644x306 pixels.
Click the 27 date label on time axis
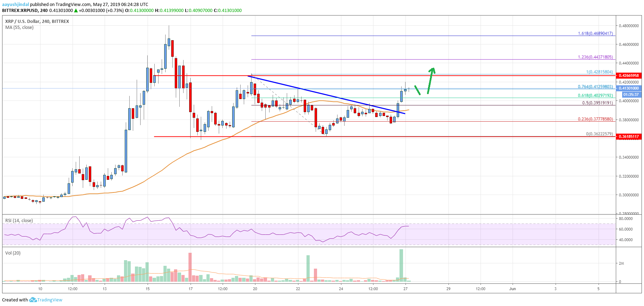click(x=405, y=289)
